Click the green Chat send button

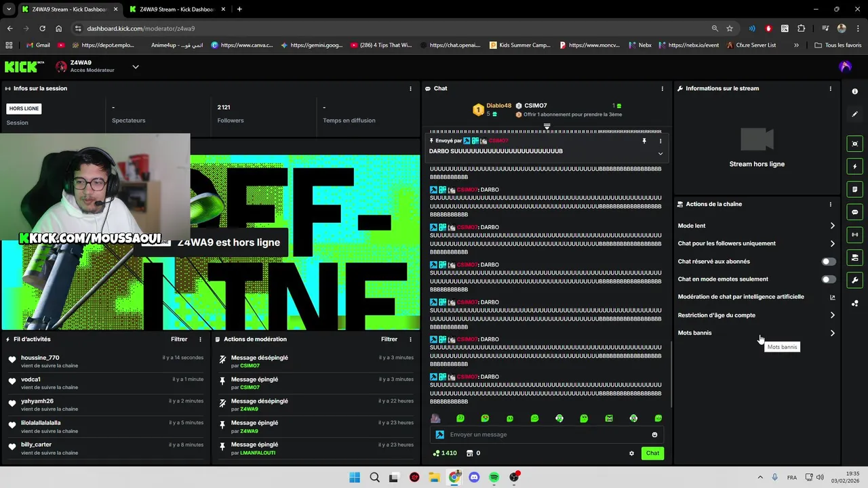point(652,453)
